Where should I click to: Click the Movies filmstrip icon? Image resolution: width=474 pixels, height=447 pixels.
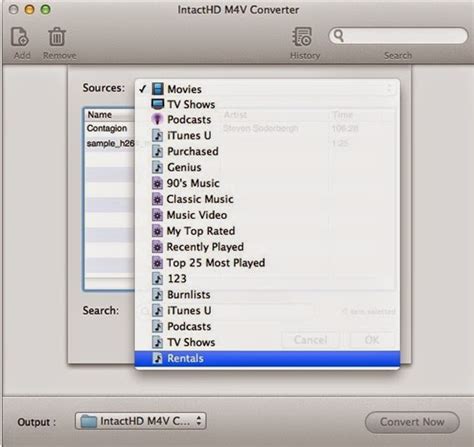click(158, 89)
